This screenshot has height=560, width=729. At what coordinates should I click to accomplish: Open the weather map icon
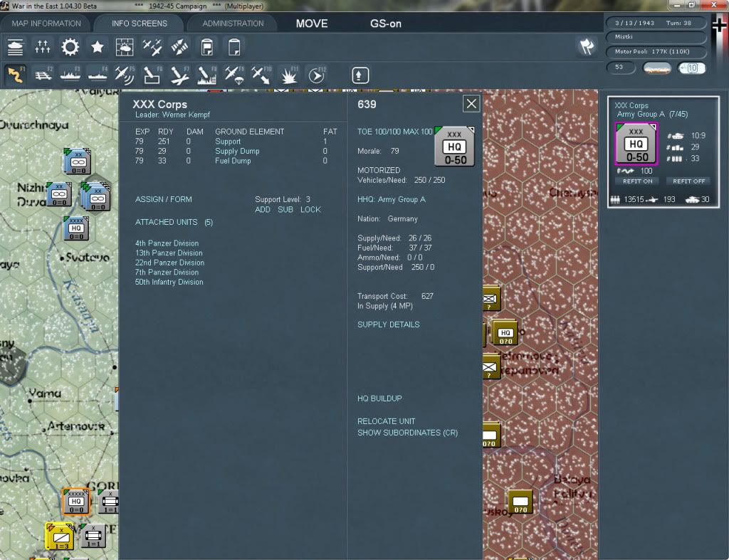point(125,47)
